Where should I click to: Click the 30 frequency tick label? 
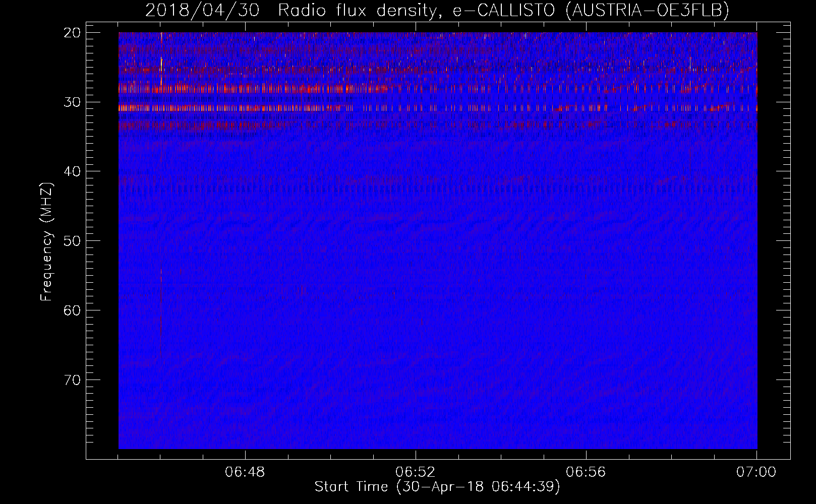click(x=72, y=102)
